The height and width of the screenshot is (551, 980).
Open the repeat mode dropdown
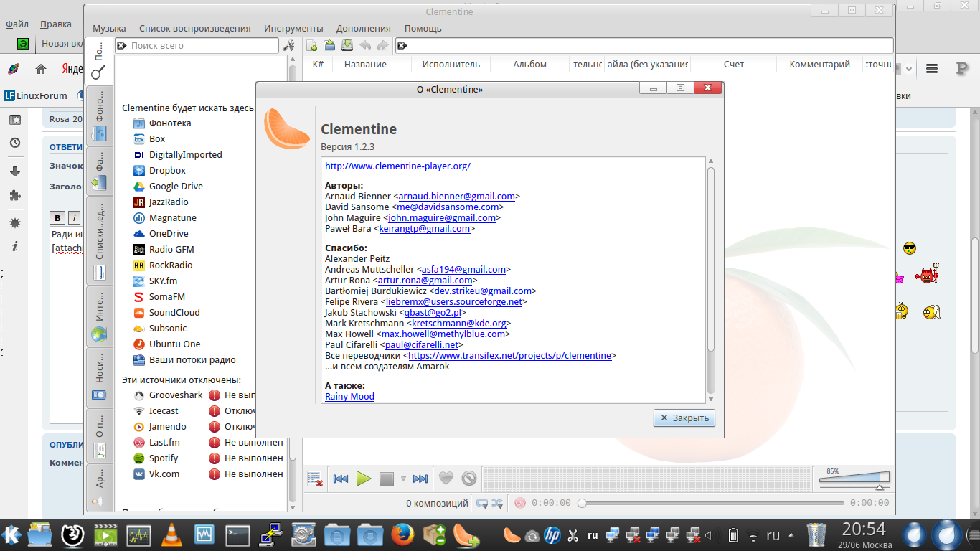pyautogui.click(x=484, y=504)
